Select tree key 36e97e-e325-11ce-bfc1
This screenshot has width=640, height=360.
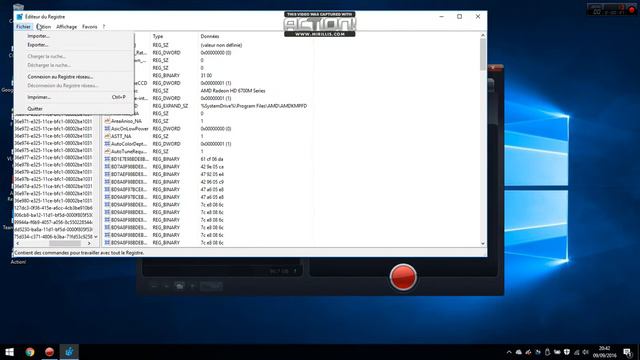(53, 193)
